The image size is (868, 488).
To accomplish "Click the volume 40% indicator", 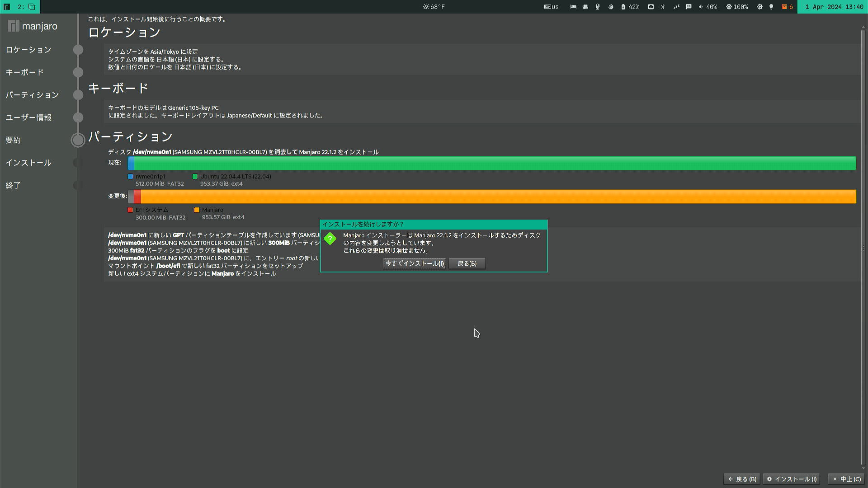I will (x=708, y=7).
